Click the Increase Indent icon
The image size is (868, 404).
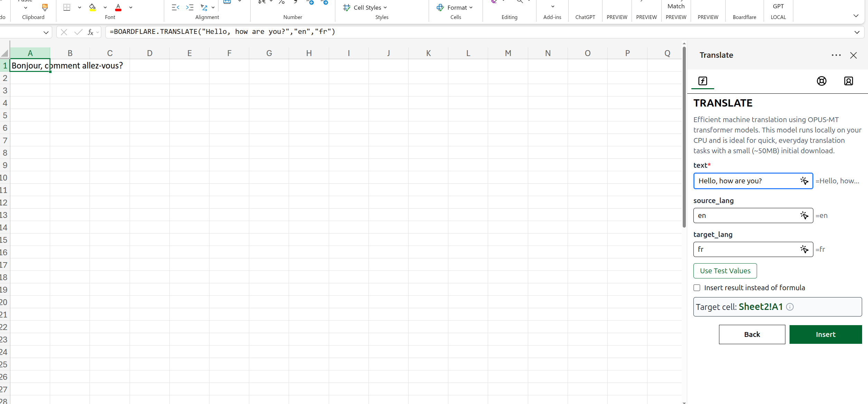tap(190, 7)
